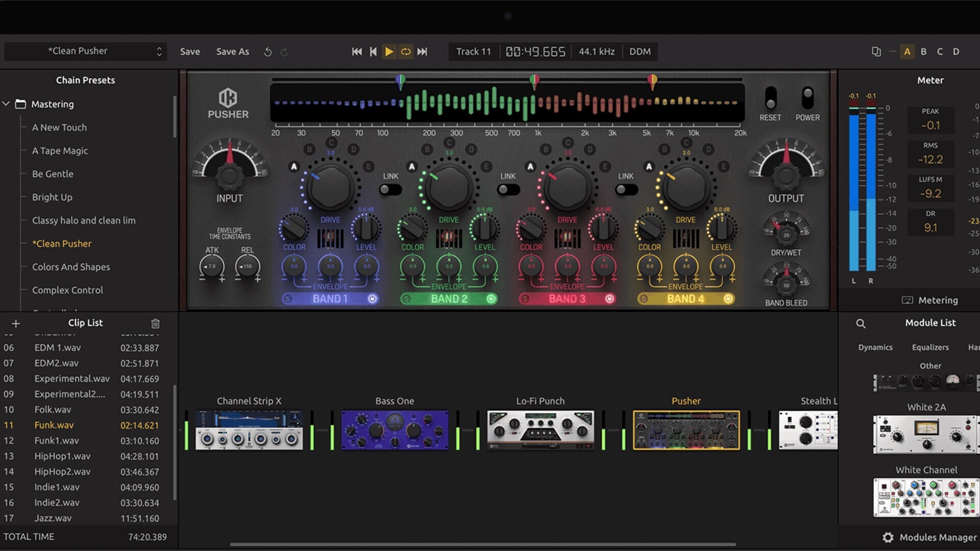Viewport: 980px width, 551px height.
Task: Pick the White Channel module
Action: click(x=926, y=497)
